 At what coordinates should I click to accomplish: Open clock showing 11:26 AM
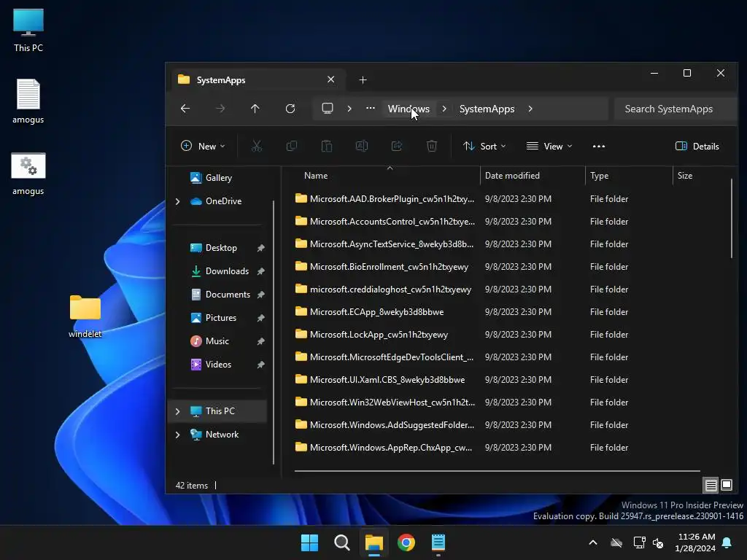(x=695, y=542)
